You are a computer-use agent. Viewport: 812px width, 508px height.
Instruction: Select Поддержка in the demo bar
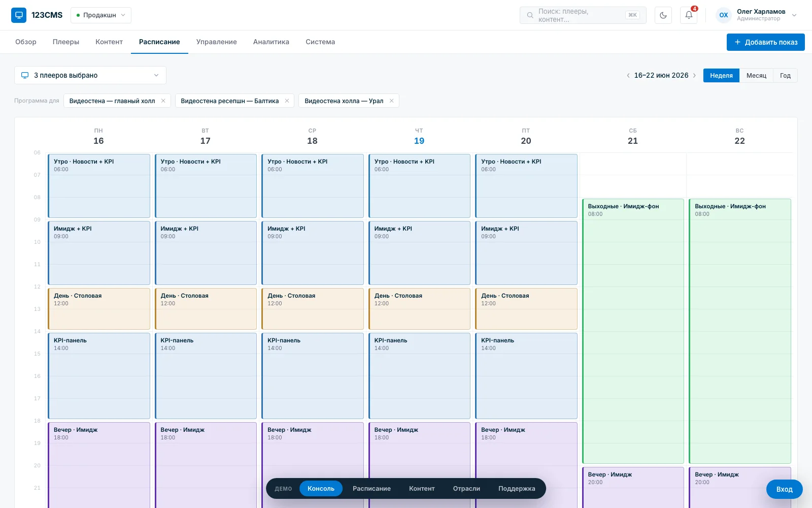coord(517,488)
